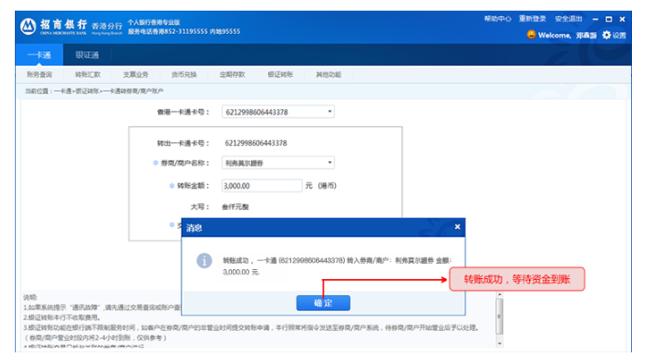Open the 账务查询 menu
The width and height of the screenshot is (645, 364).
click(x=39, y=75)
